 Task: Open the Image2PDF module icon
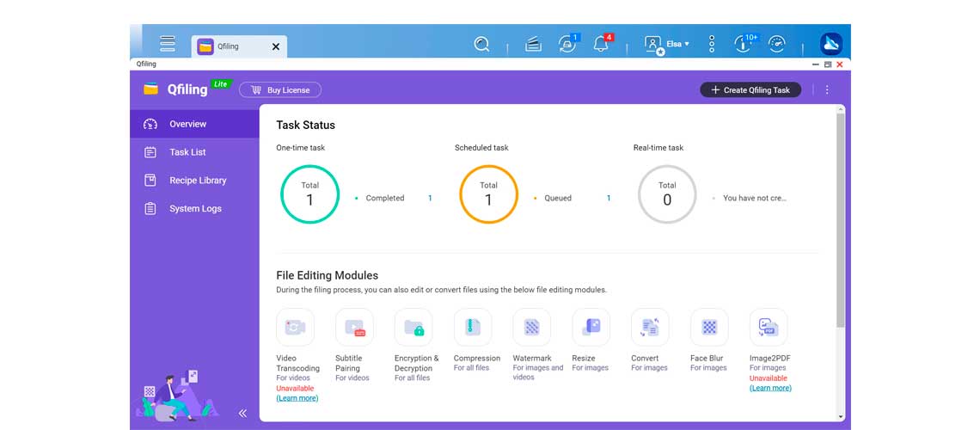click(768, 328)
